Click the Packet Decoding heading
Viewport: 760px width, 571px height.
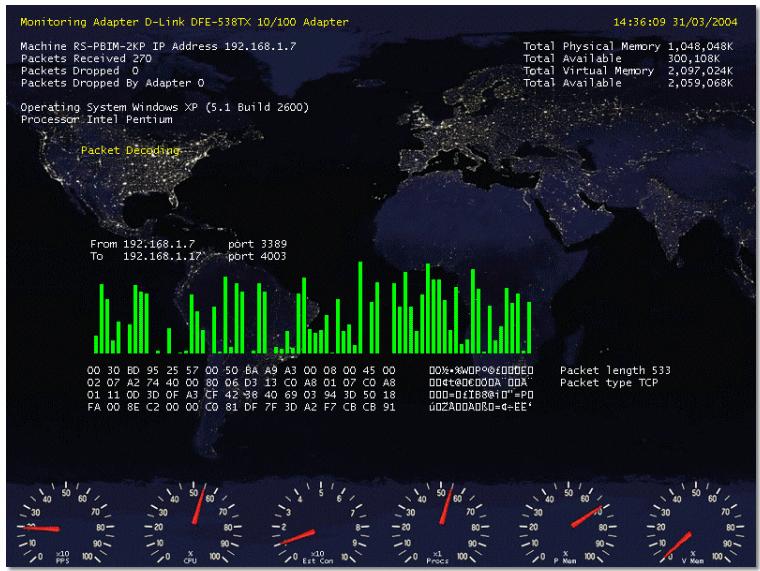tap(130, 150)
